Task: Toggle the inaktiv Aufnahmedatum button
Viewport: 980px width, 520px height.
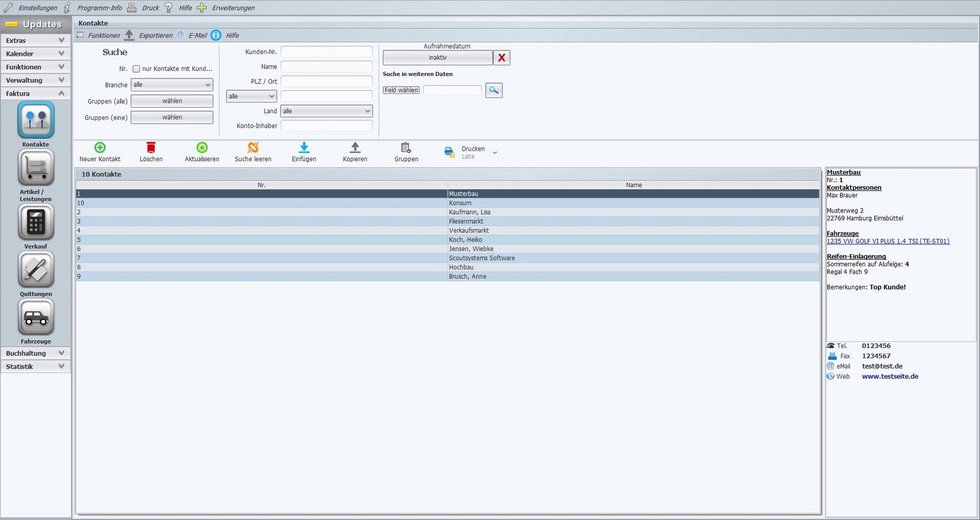Action: tap(437, 58)
